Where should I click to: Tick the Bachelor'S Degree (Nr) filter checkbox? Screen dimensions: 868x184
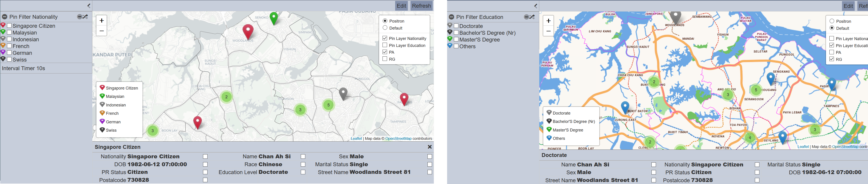click(x=456, y=33)
